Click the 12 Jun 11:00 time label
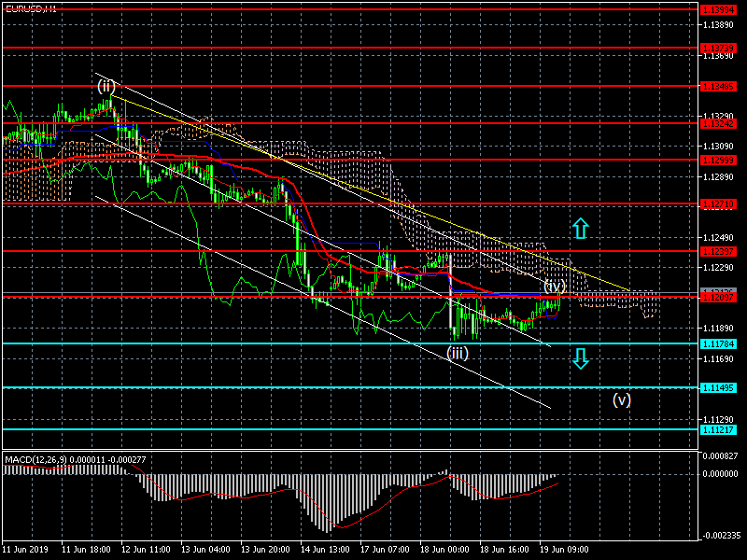 [146, 550]
